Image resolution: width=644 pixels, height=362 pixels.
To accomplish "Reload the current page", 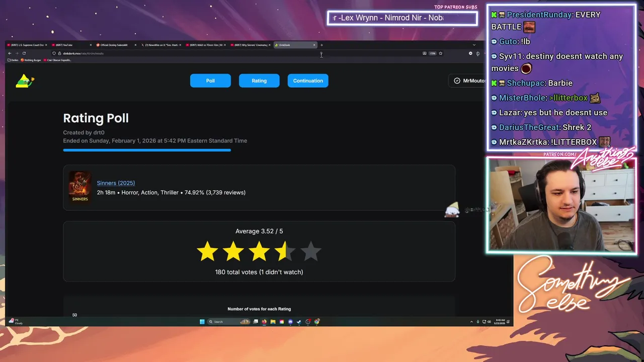I will tap(24, 53).
